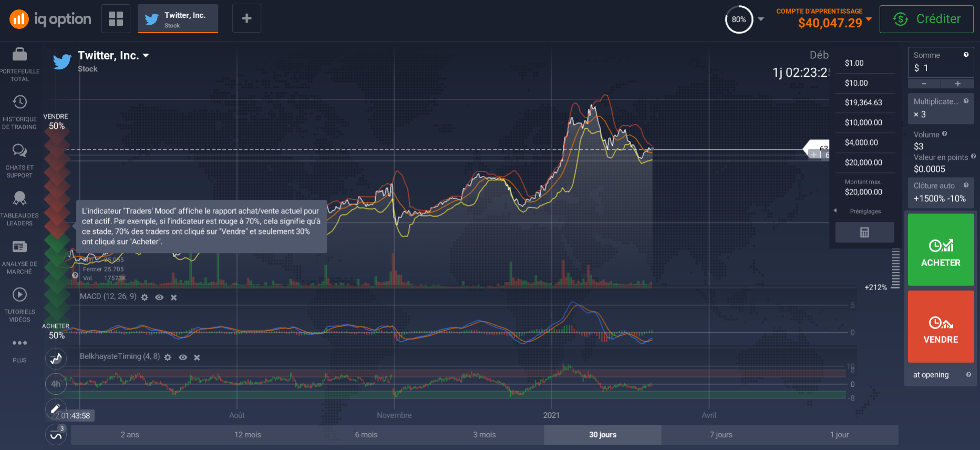Select the 30 jours time range

point(603,435)
